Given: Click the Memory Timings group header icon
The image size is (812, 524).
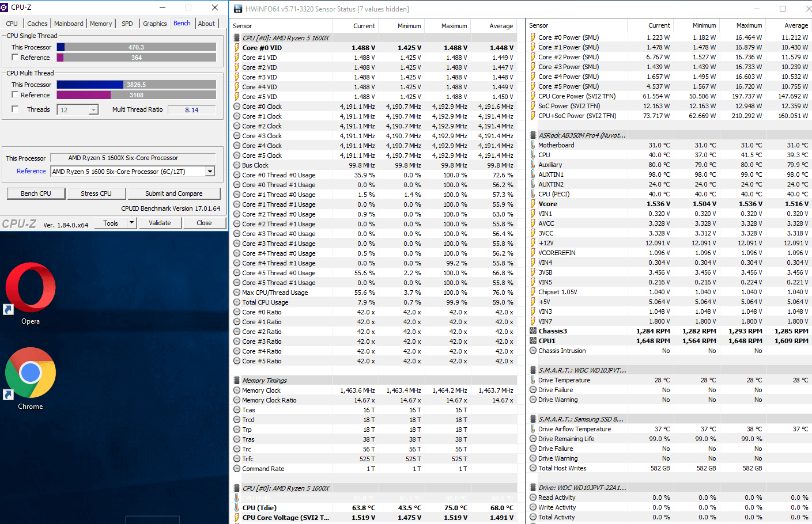Looking at the screenshot, I should 237,381.
